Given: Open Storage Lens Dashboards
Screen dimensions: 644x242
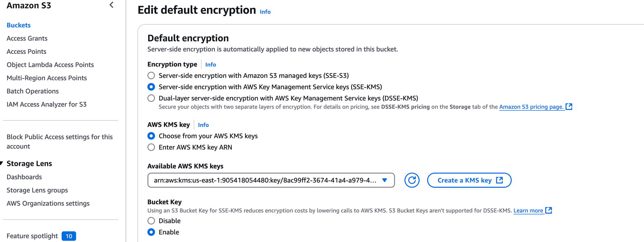Looking at the screenshot, I should click(x=24, y=177).
